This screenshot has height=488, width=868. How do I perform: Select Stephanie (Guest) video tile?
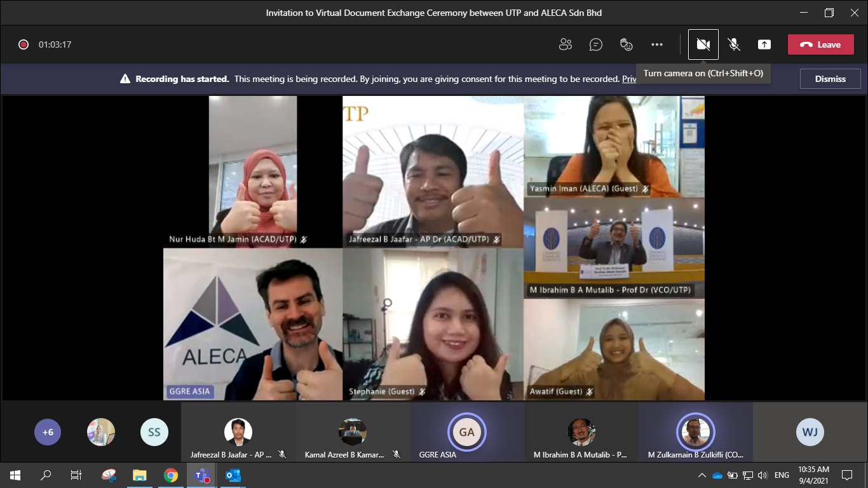(x=433, y=324)
